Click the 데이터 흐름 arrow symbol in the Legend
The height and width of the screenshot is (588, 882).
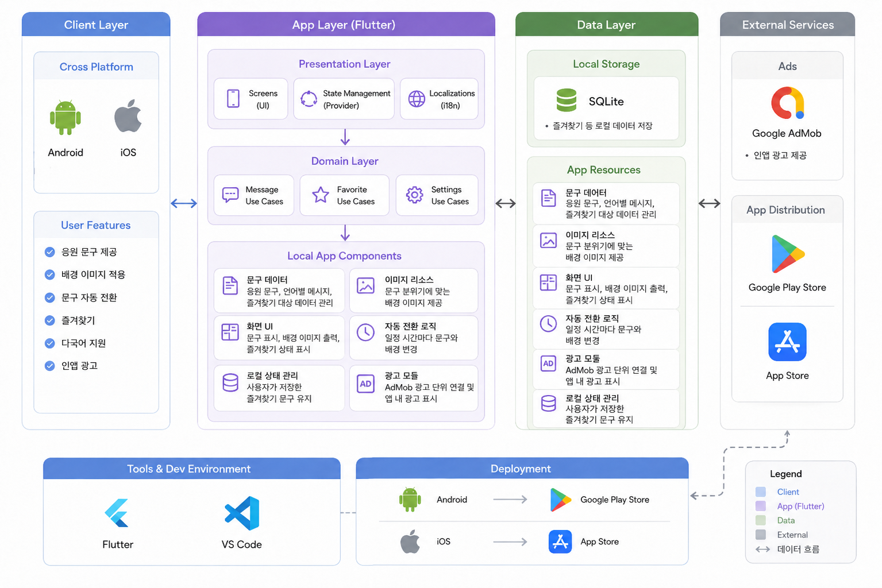click(x=762, y=550)
